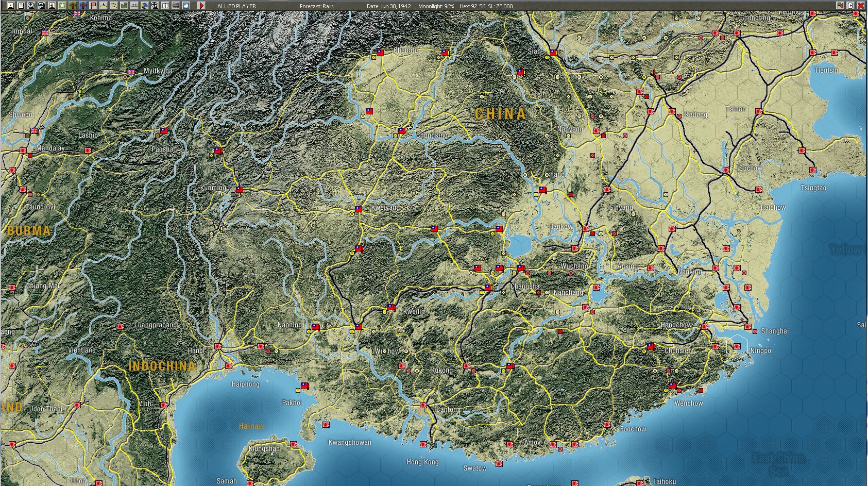Image resolution: width=868 pixels, height=486 pixels.
Task: Select the Chinese flag base at Sian
Action: [x=553, y=52]
